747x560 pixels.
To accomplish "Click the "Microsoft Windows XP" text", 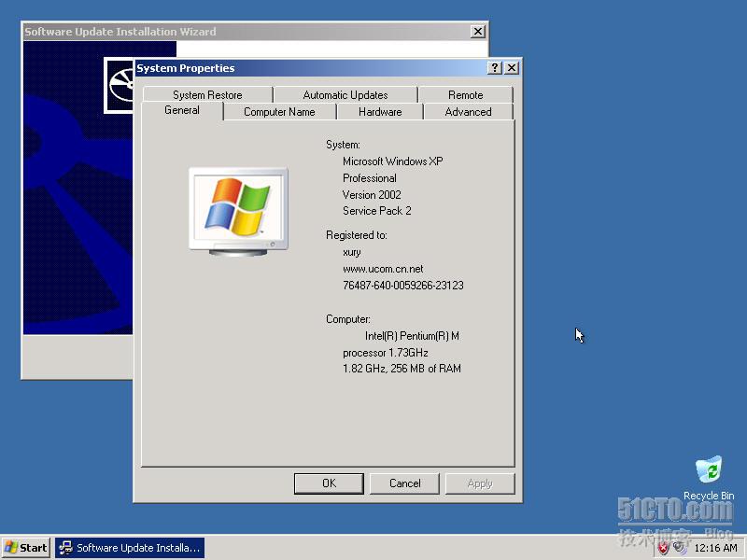I will pos(392,161).
